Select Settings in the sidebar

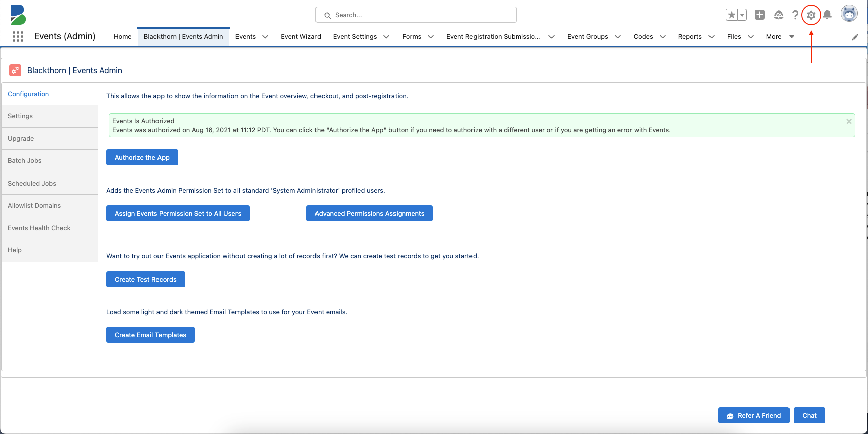[49, 116]
